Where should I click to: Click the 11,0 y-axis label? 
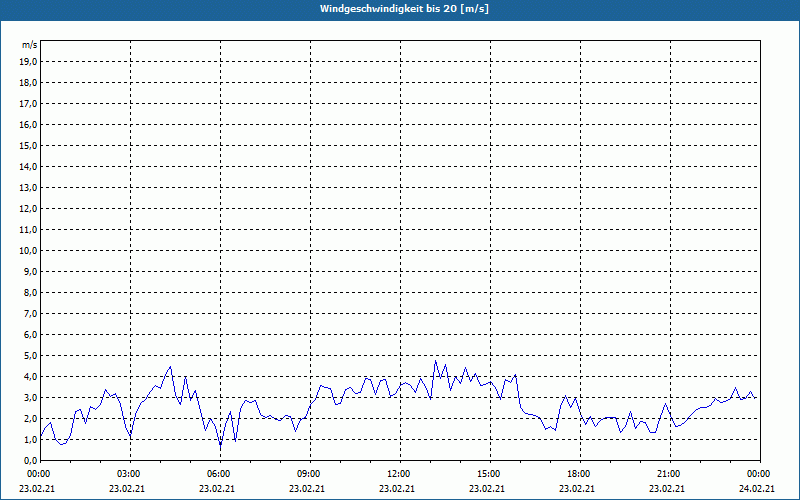(x=28, y=230)
